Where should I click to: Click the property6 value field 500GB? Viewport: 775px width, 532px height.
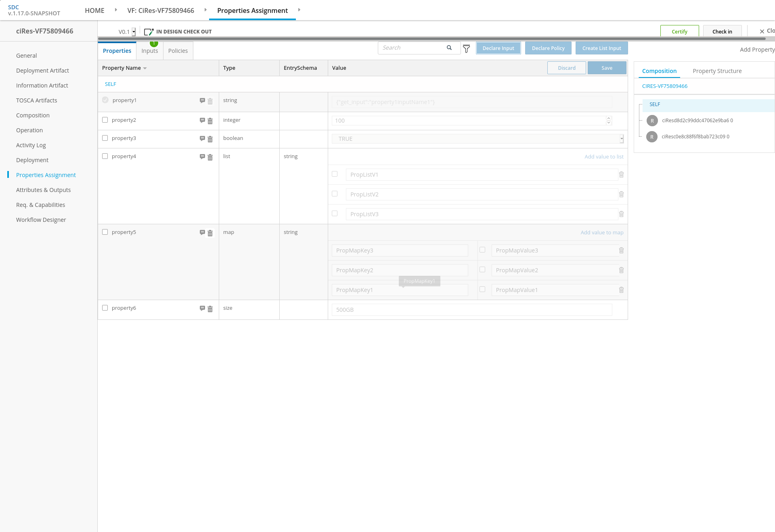pos(471,310)
